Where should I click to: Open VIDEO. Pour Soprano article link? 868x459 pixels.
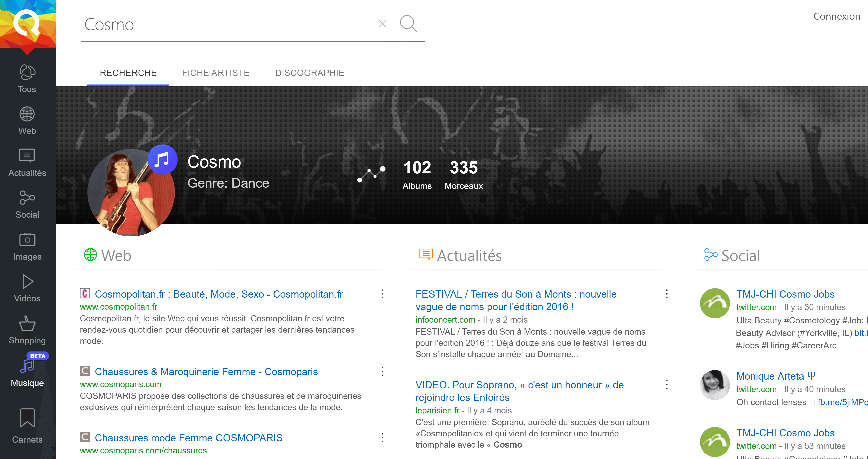[520, 391]
